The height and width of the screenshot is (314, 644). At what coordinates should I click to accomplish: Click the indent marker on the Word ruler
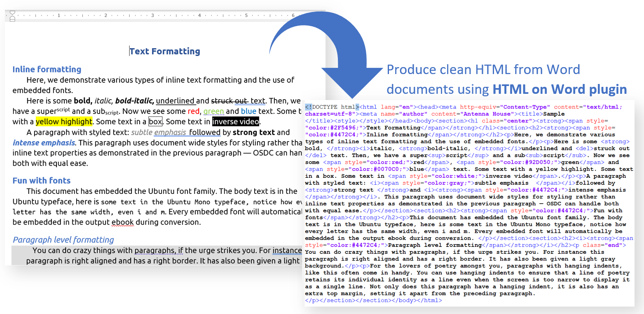pyautogui.click(x=12, y=16)
